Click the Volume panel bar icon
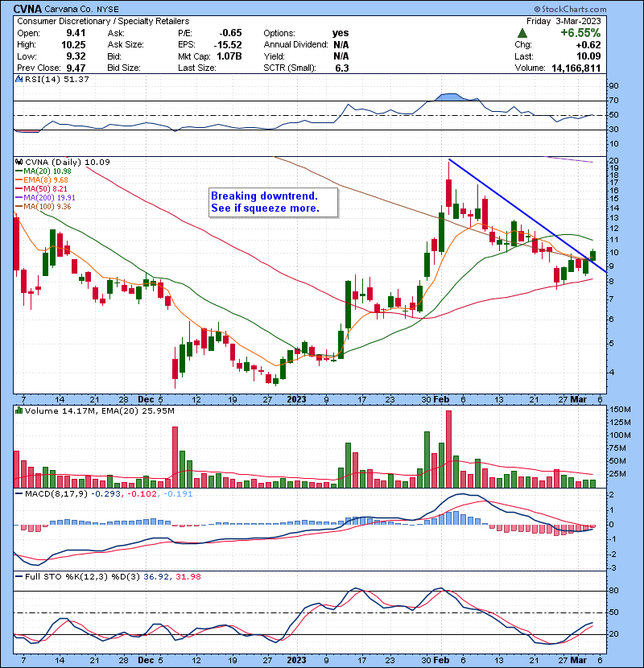This screenshot has width=644, height=668. tap(19, 410)
